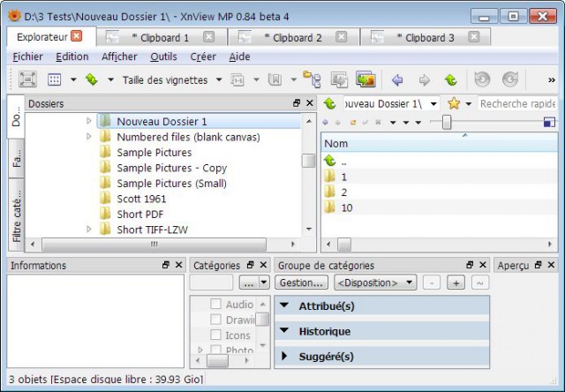Click the rotate left toolbar icon
The height and width of the screenshot is (392, 565).
point(482,79)
